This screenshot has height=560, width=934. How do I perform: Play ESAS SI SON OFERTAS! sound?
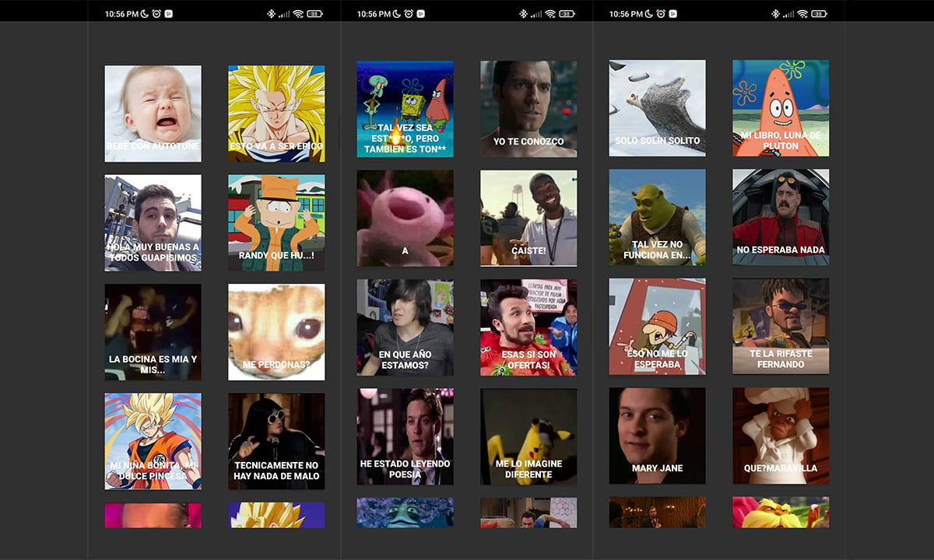tap(528, 327)
